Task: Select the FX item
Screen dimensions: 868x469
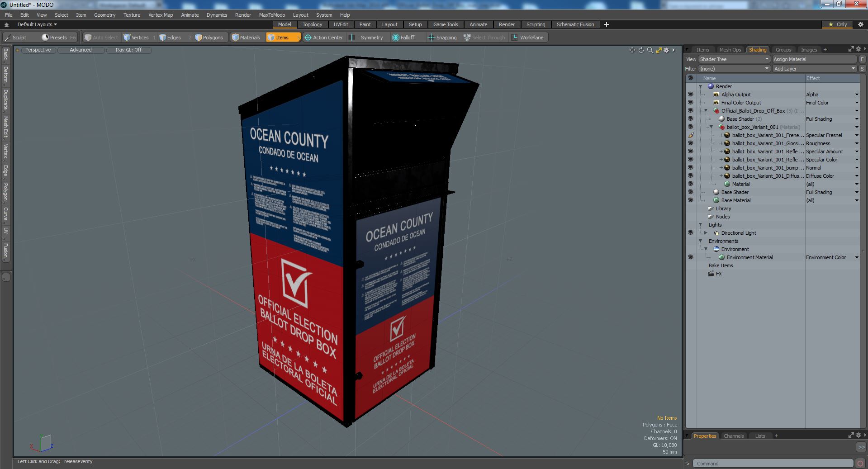Action: (x=719, y=274)
